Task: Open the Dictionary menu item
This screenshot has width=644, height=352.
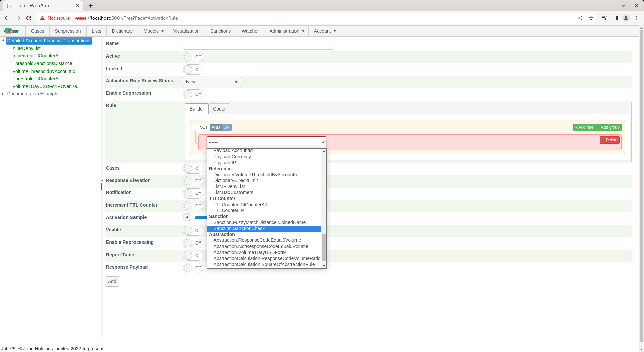Action: click(x=122, y=31)
